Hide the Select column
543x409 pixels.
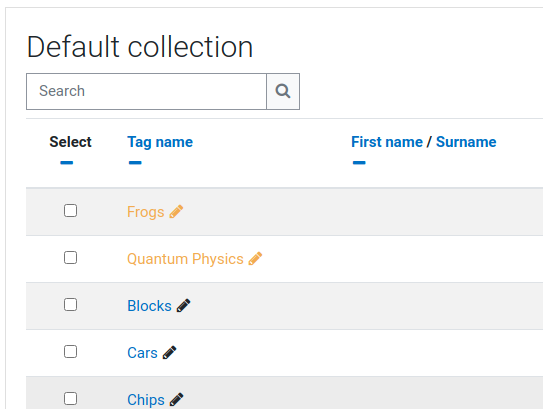point(66,162)
